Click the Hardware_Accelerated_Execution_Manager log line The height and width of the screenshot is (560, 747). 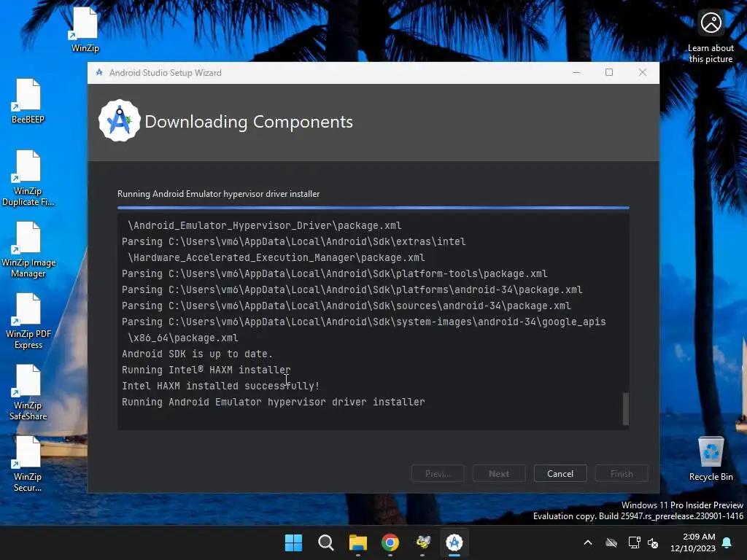276,257
